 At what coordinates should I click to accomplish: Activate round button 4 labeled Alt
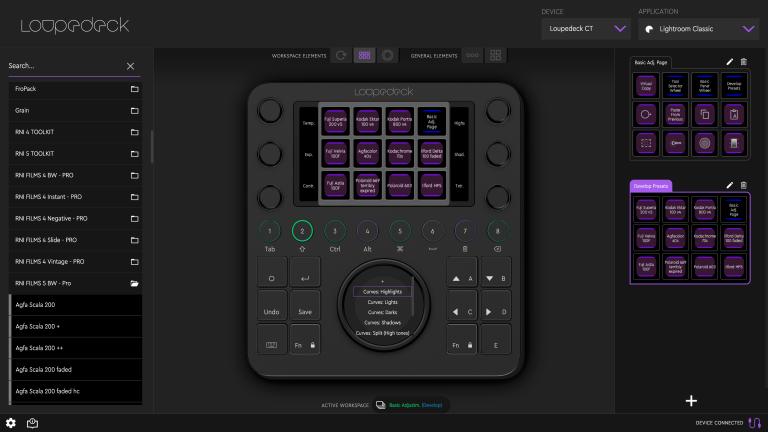tap(367, 231)
